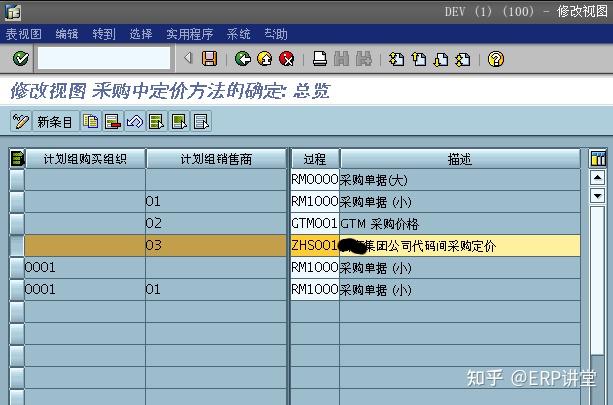Click scrollbar down arrow button

click(598, 194)
